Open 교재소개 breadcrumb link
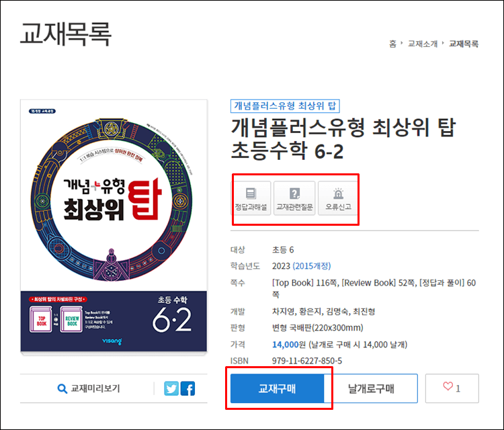The height and width of the screenshot is (430, 504). (423, 44)
